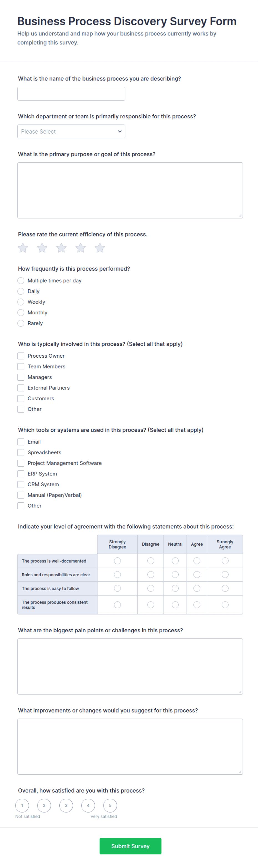The height and width of the screenshot is (868, 258).
Task: Rate efficiency with the second star
Action: click(42, 248)
